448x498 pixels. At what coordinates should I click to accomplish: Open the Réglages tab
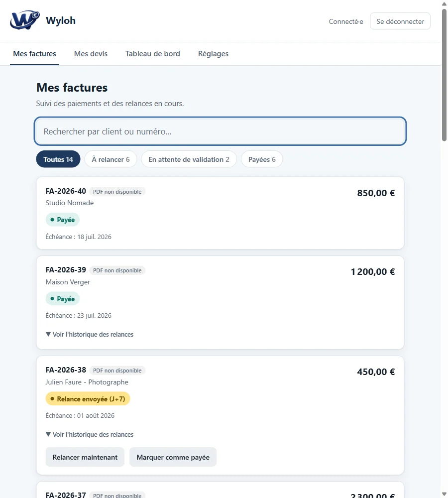click(x=214, y=54)
